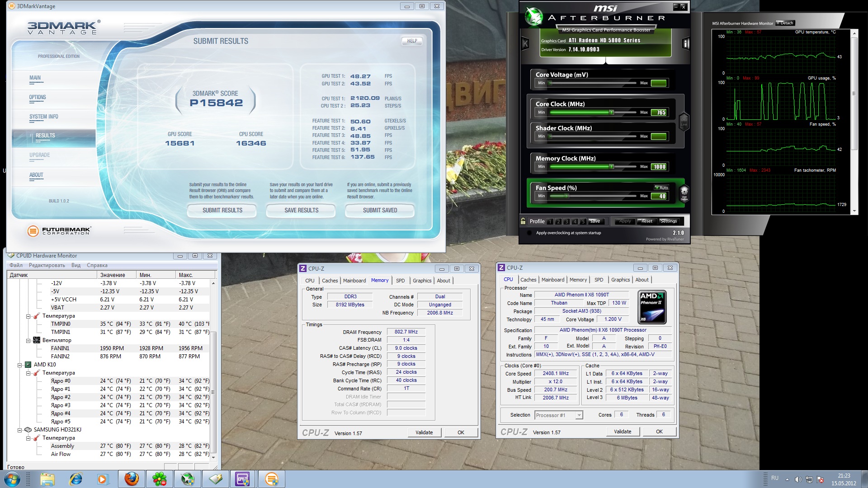The height and width of the screenshot is (488, 868).
Task: Open Afterburner information panel icon
Action: [x=686, y=43]
